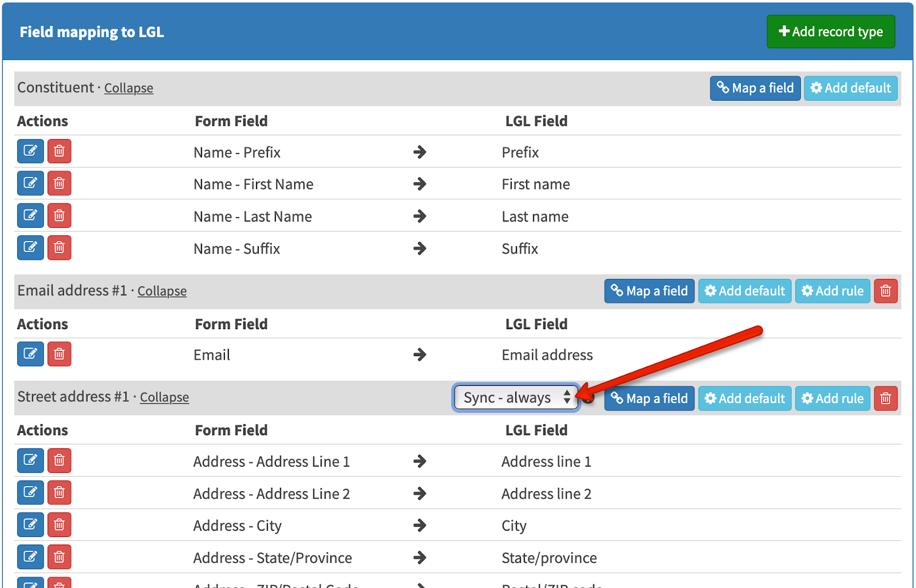Delete the Address Line 1 mapping
916x588 pixels.
(x=59, y=460)
